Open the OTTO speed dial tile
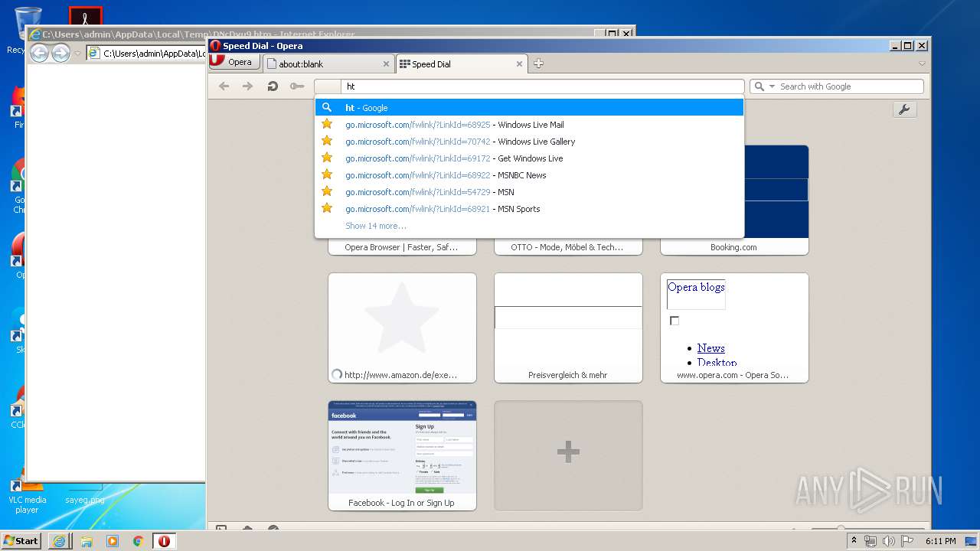Viewport: 980px width, 551px height. (568, 247)
